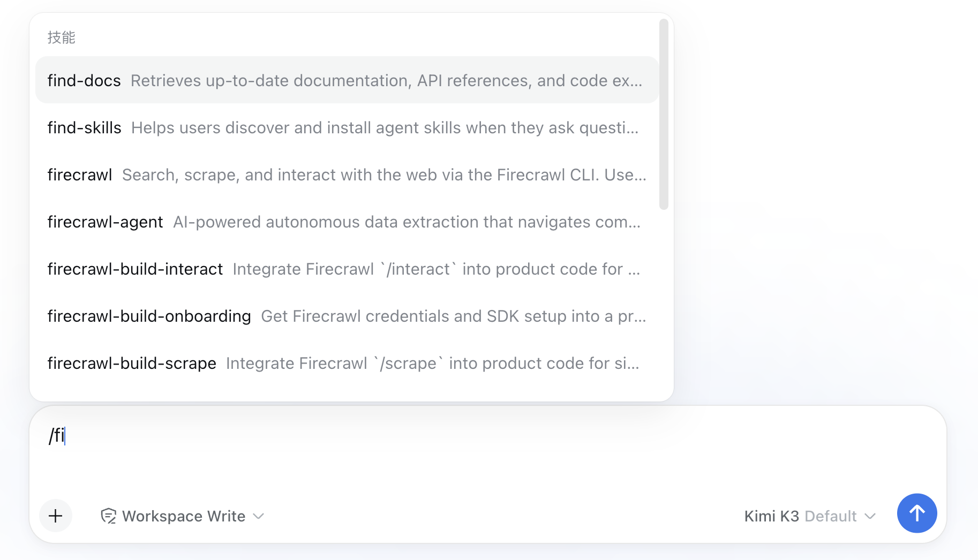This screenshot has height=560, width=978.
Task: Open the Kimi K3 model selector chevron
Action: [x=870, y=516]
